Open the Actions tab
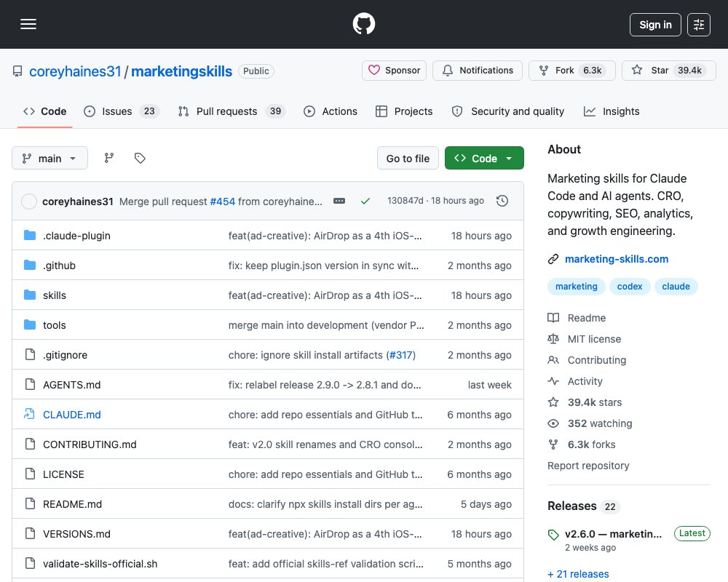 pyautogui.click(x=331, y=111)
